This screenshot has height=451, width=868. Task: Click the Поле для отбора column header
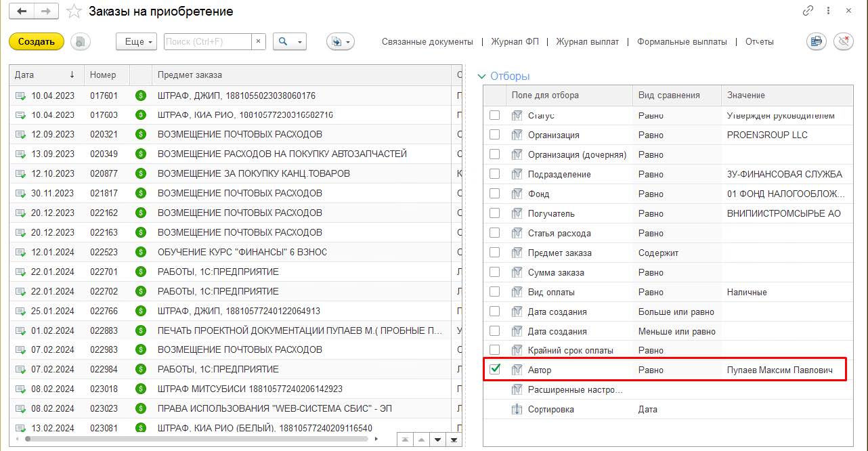click(x=569, y=95)
